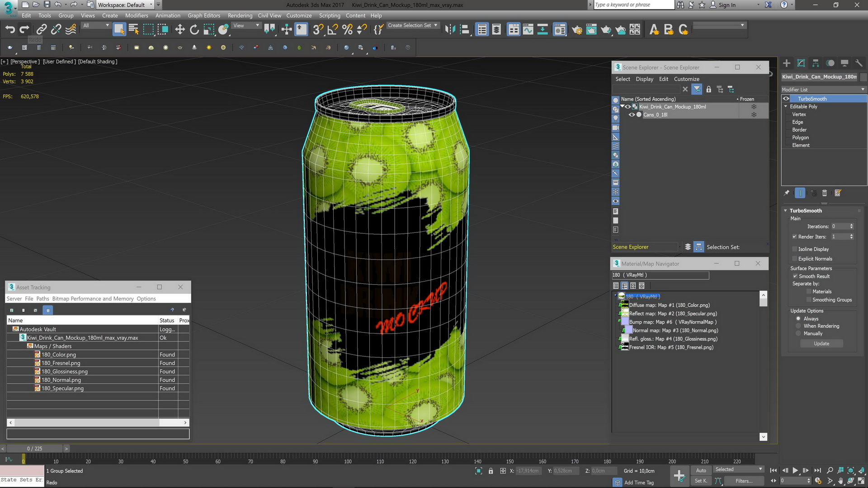
Task: Uncheck Smooth Result checkbox
Action: (x=795, y=276)
